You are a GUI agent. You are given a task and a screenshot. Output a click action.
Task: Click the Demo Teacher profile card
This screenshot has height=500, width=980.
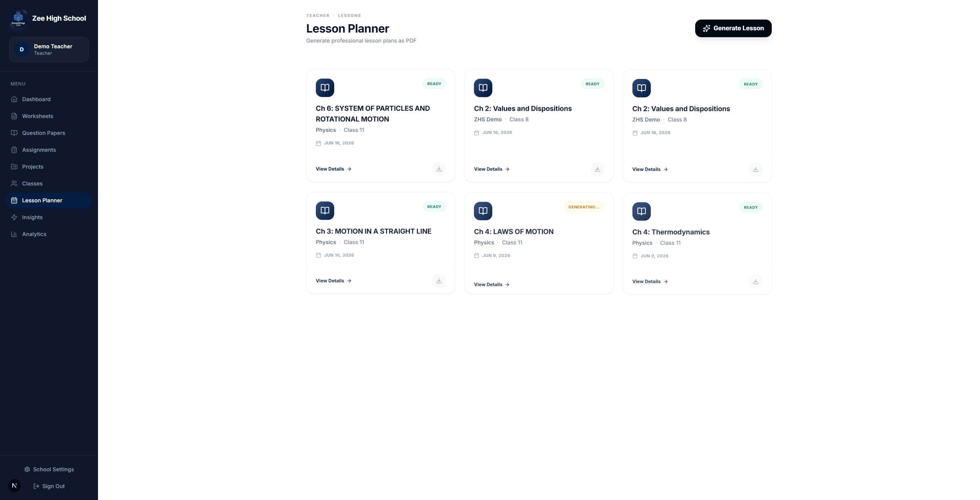[x=49, y=49]
